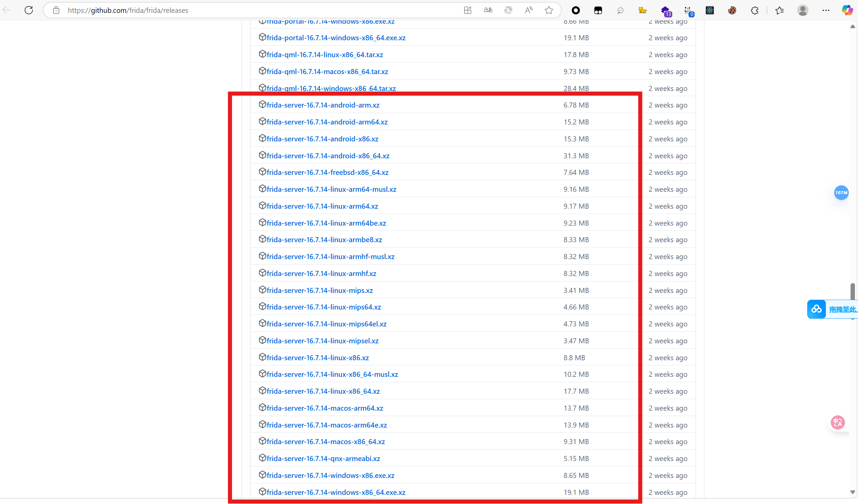Screen dimensions: 858x504
Task: Open the purple extension with badge 13
Action: point(666,11)
